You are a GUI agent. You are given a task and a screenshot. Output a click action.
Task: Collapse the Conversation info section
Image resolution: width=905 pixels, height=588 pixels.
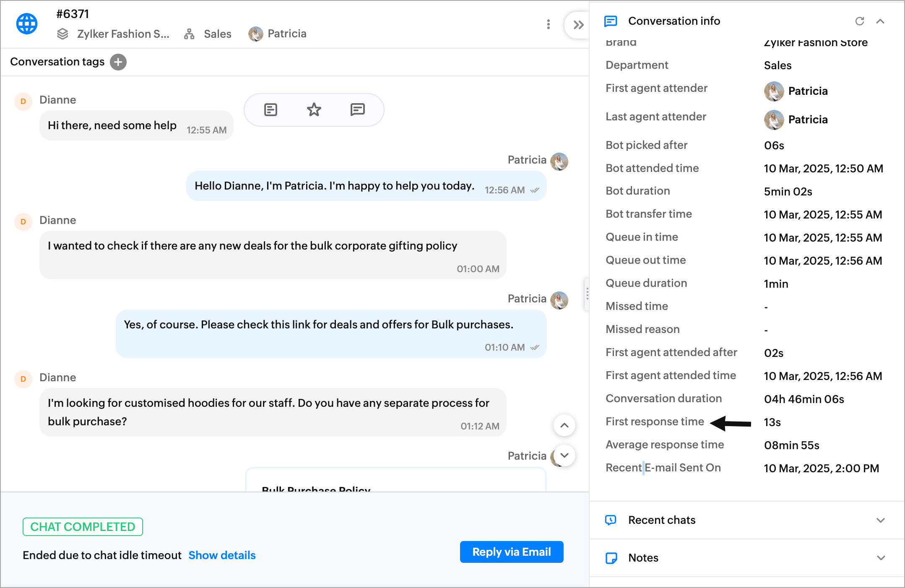pyautogui.click(x=880, y=21)
